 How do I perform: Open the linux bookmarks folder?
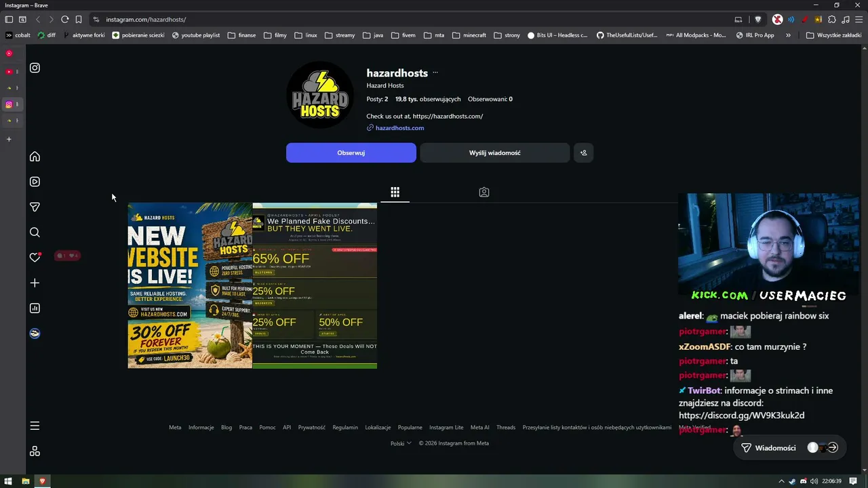(306, 35)
